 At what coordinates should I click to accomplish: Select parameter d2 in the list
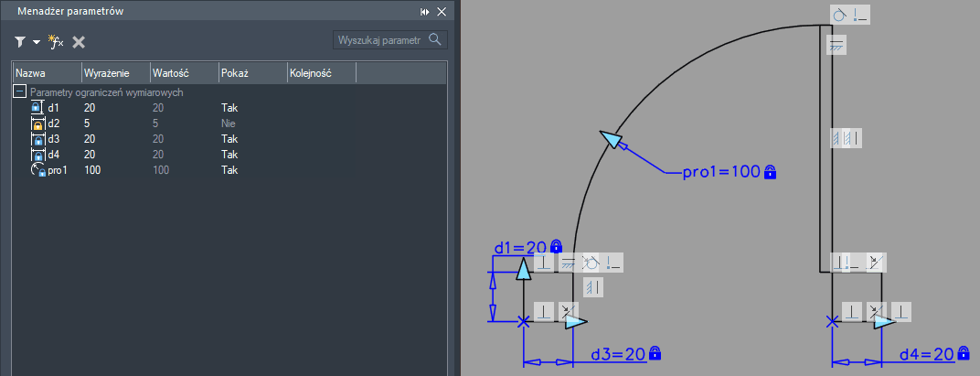54,124
